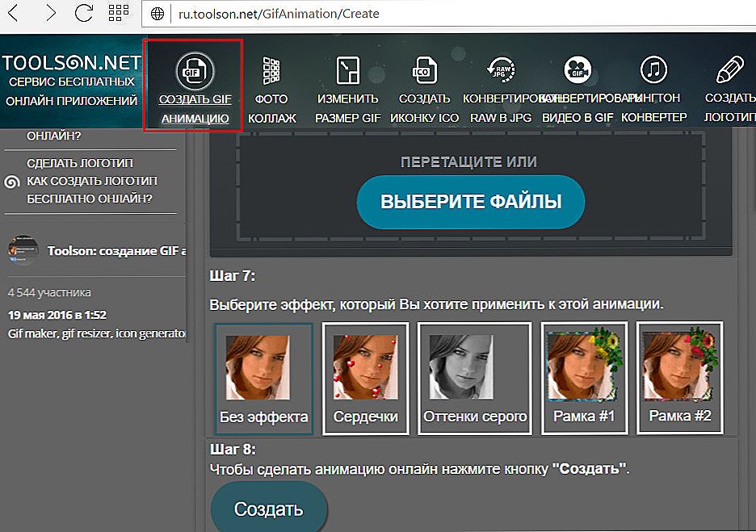756x532 pixels.
Task: Open the Видео в GIF menu label
Action: [x=577, y=118]
